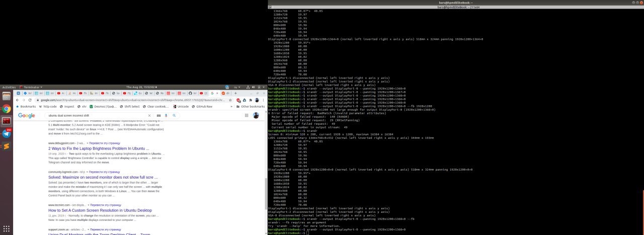Open the GitHub Raw bookmark
The width and height of the screenshot is (644, 235).
(x=201, y=107)
